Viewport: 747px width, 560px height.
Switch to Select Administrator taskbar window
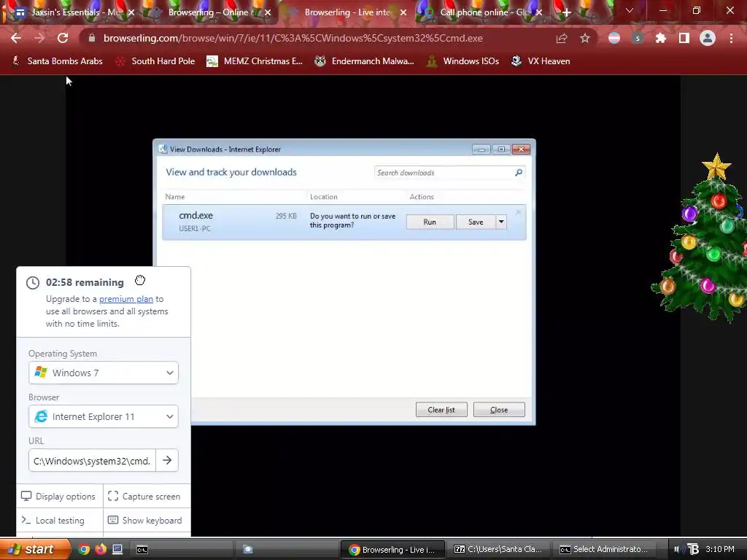coord(603,550)
